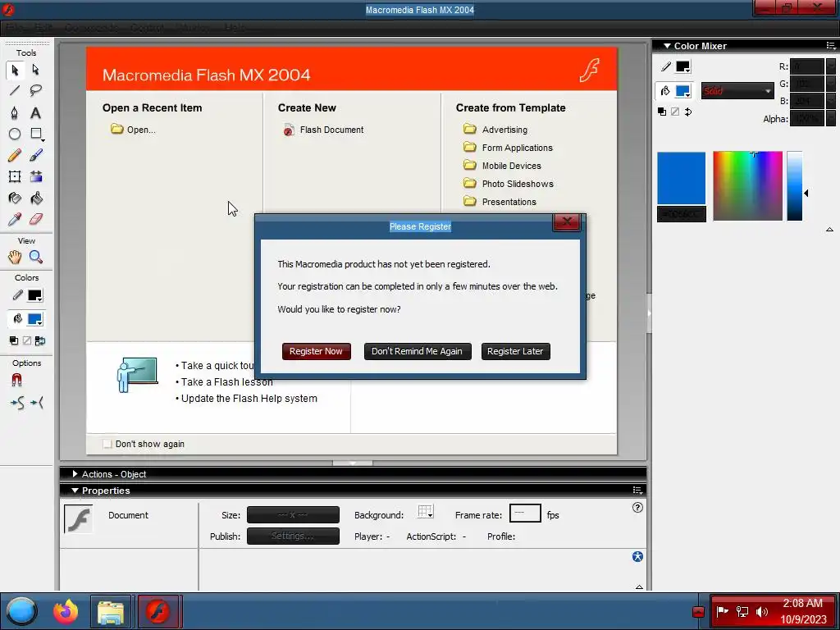This screenshot has width=840, height=630.
Task: Open the Mobile Devices templates
Action: [x=503, y=166]
